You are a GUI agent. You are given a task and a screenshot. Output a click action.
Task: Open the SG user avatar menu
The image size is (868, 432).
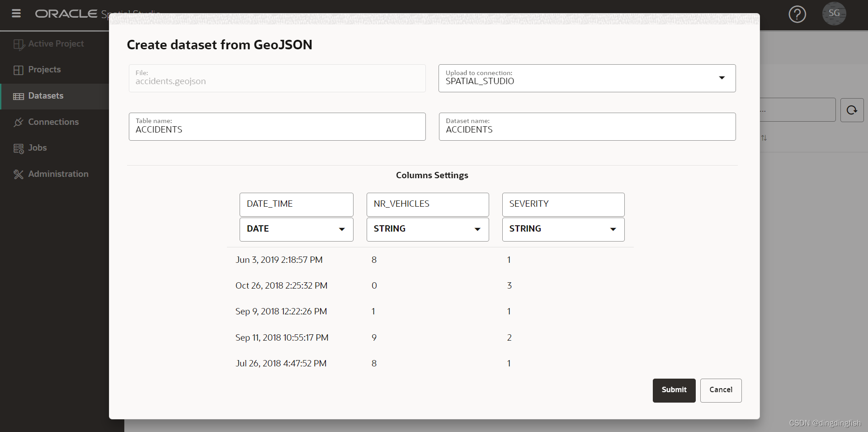(834, 14)
